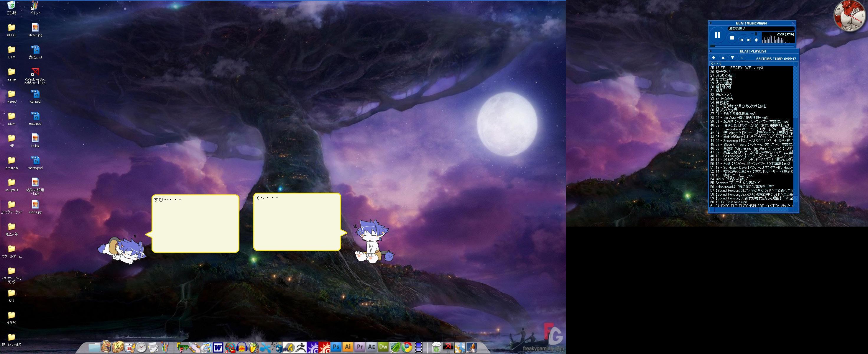Open the film strip icon in dock
The image size is (868, 354).
coord(418,347)
